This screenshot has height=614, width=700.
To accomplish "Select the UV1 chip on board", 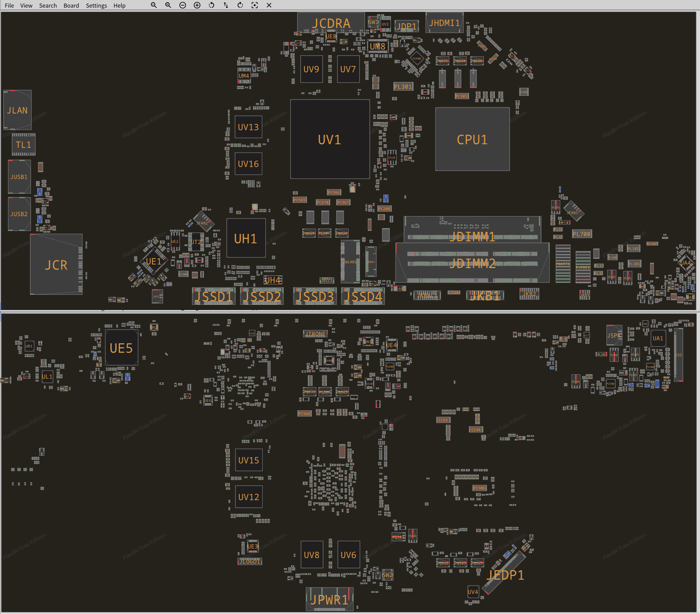I will click(330, 139).
